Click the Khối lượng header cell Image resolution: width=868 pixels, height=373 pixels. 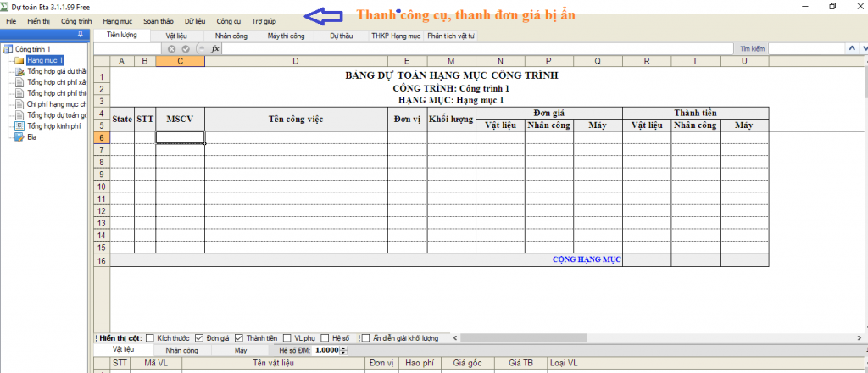pyautogui.click(x=451, y=119)
